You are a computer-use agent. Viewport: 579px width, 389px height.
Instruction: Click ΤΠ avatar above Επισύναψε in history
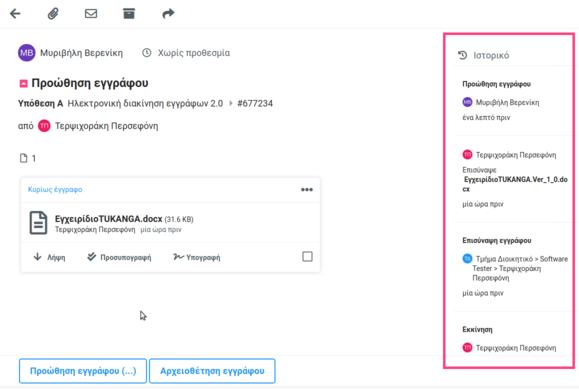click(467, 154)
